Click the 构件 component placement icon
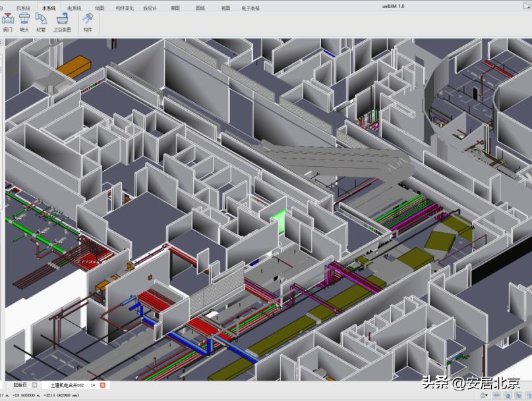This screenshot has width=532, height=401. (x=86, y=21)
